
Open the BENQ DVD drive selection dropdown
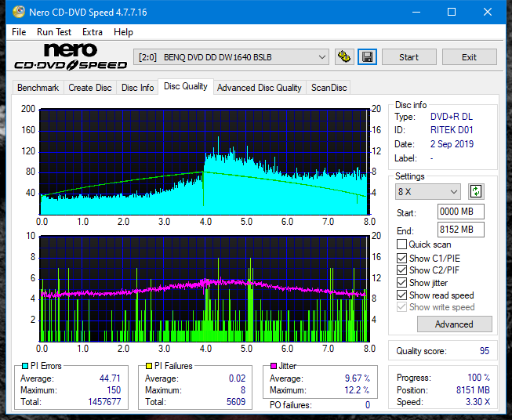click(231, 57)
